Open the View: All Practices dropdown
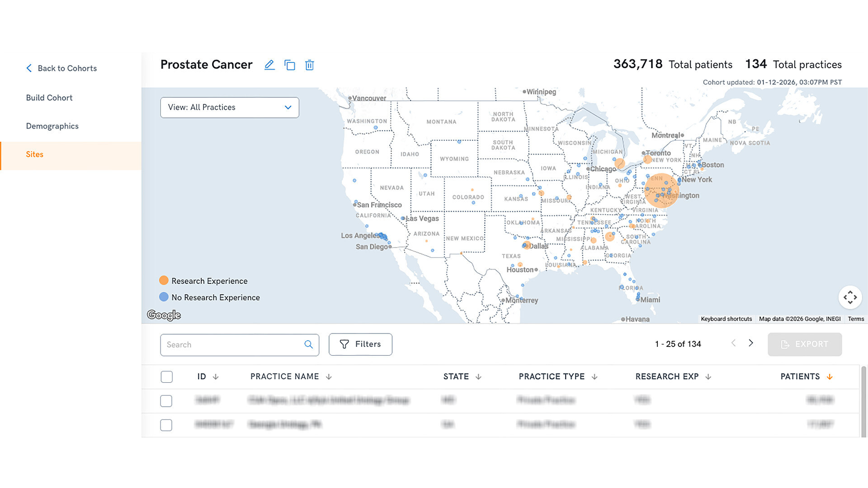Image resolution: width=868 pixels, height=488 pixels. pyautogui.click(x=230, y=108)
